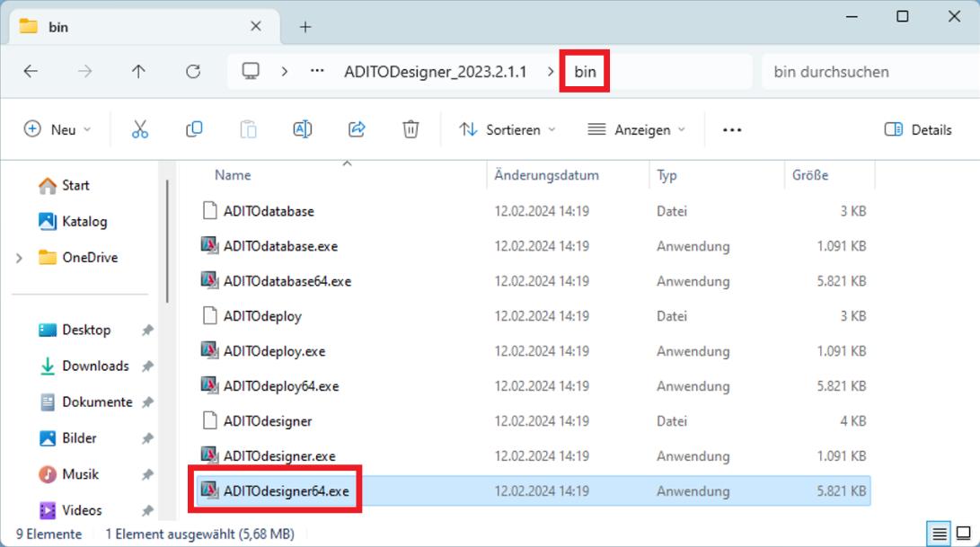Refresh the current folder view

[193, 72]
